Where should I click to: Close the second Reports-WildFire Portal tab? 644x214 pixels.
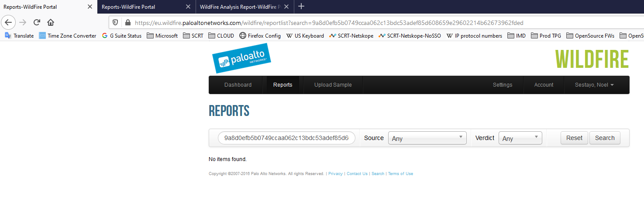click(x=188, y=7)
